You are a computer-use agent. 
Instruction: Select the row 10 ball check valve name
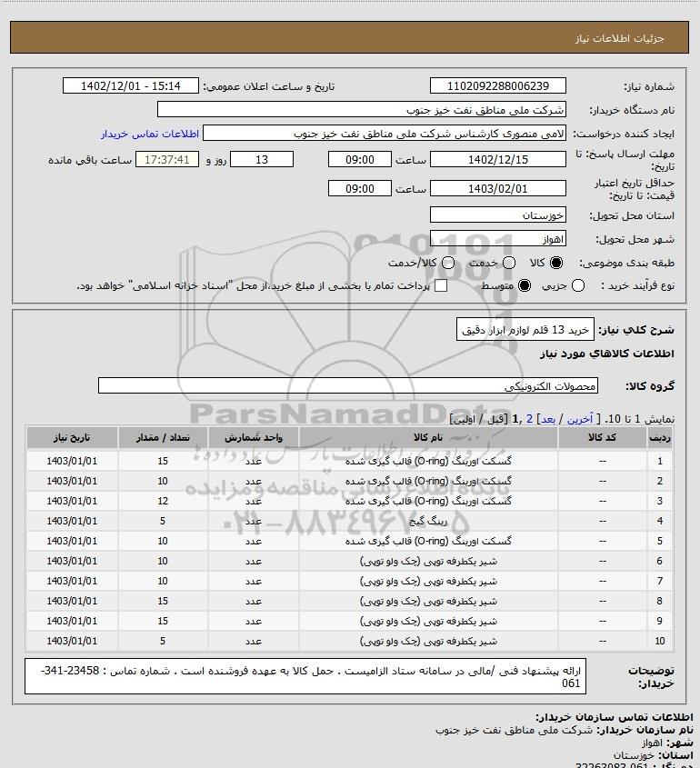pos(428,641)
